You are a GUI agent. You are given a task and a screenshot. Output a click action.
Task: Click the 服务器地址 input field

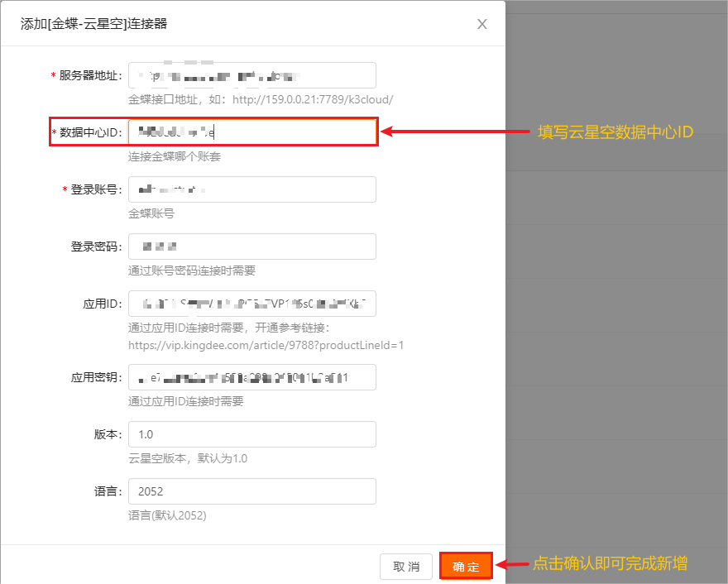coord(251,75)
